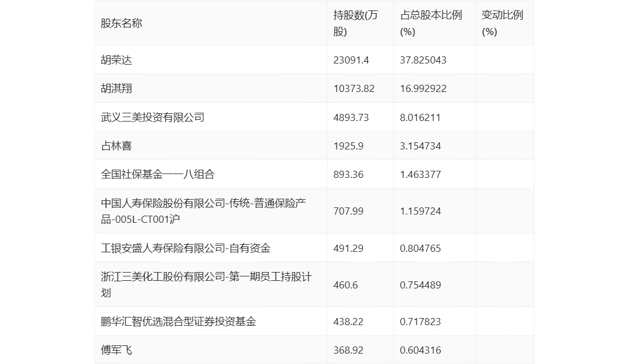Click share count 368.92
Screen dimensions: 629x364
coord(348,350)
